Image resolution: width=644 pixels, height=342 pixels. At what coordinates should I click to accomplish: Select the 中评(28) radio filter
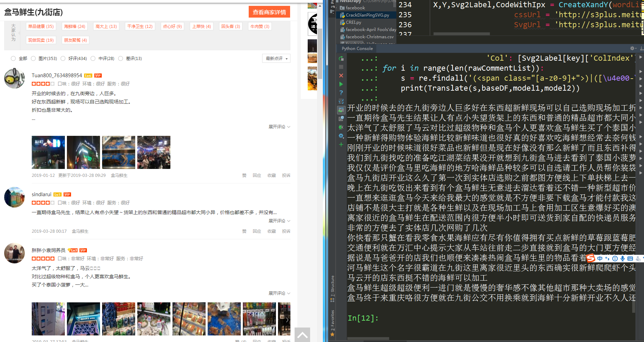93,59
